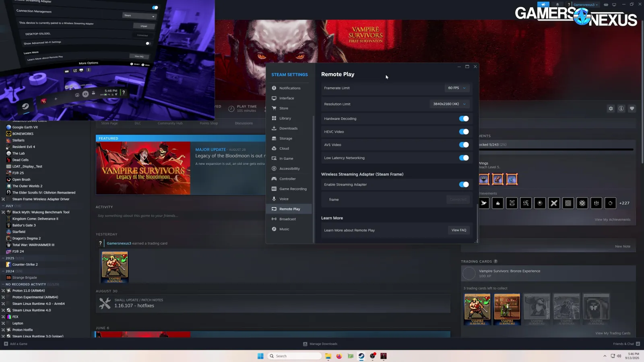Disable the Enable Streaming Adapter toggle
Viewport: 644px width, 362px height.
(464, 185)
